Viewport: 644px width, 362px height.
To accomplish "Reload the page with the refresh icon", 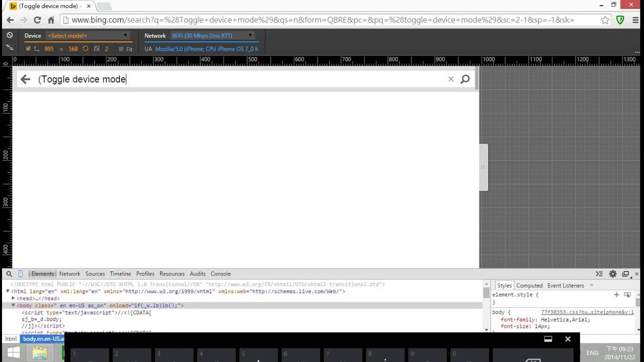I will [37, 20].
